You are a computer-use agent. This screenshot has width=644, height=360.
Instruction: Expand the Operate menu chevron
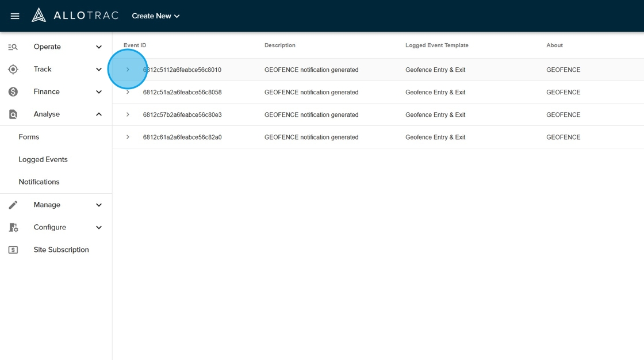pyautogui.click(x=99, y=47)
